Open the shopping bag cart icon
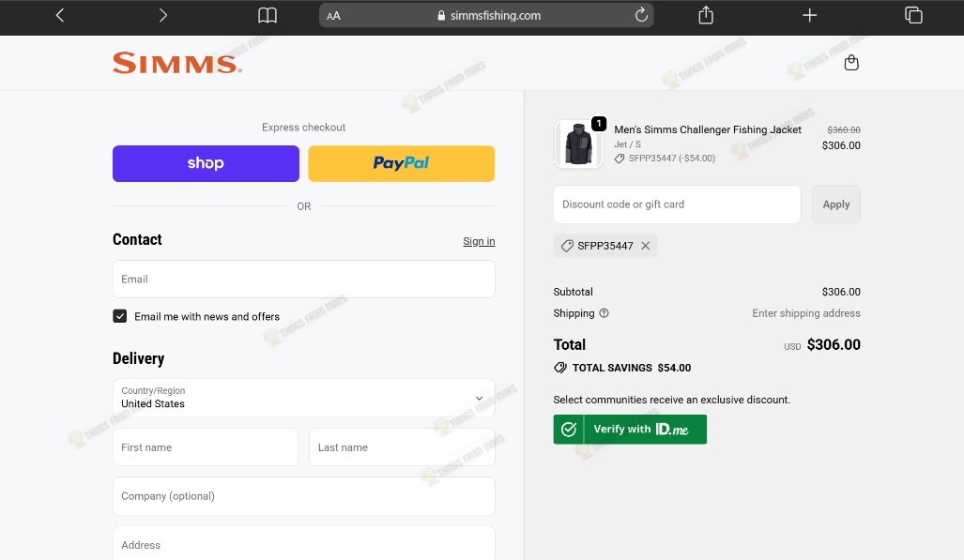This screenshot has height=560, width=964. coord(851,63)
